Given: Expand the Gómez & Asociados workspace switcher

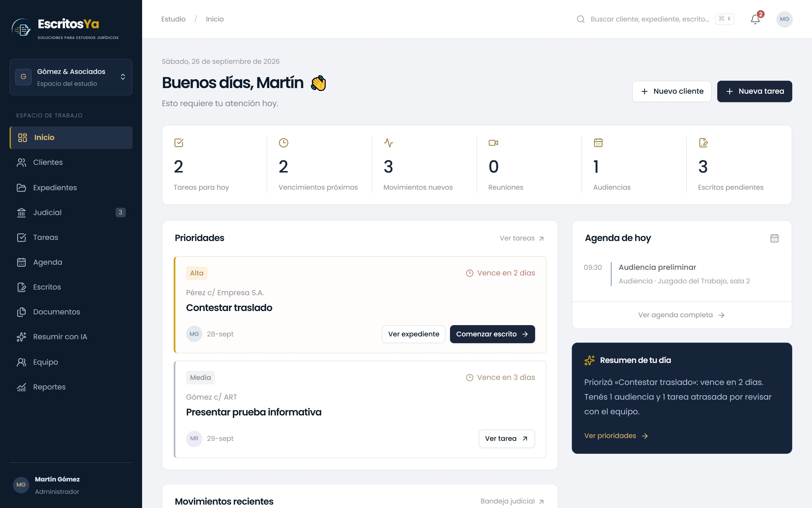Looking at the screenshot, I should pos(71,77).
